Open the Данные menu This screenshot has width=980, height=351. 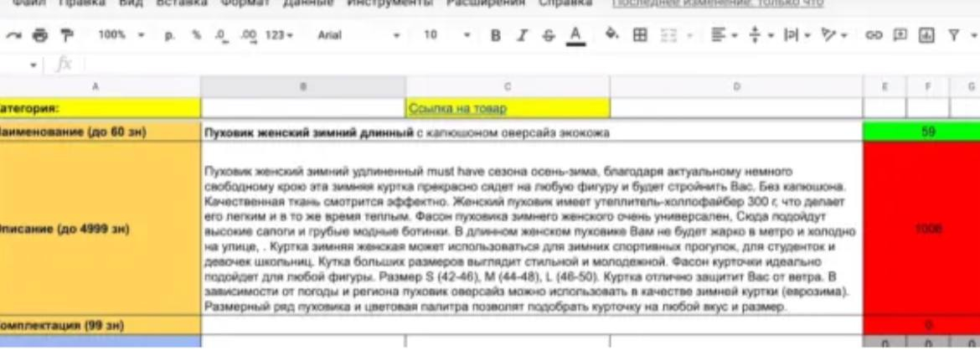[308, 3]
